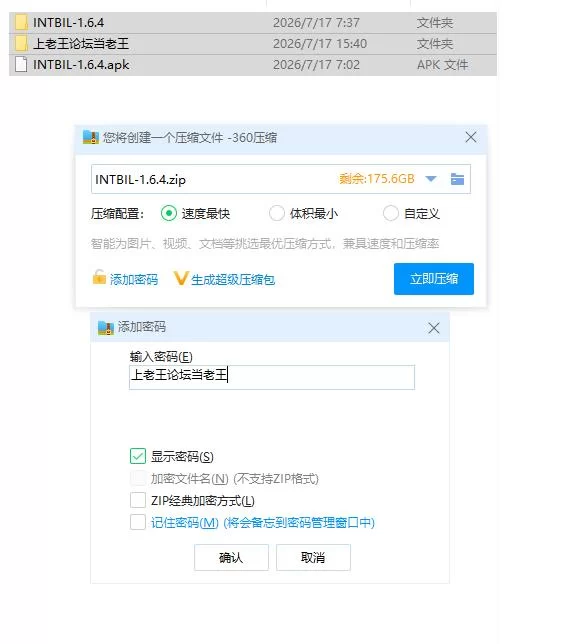Image resolution: width=561 pixels, height=644 pixels.
Task: Click the date 2026/7/17 7:37
Action: pyautogui.click(x=316, y=23)
